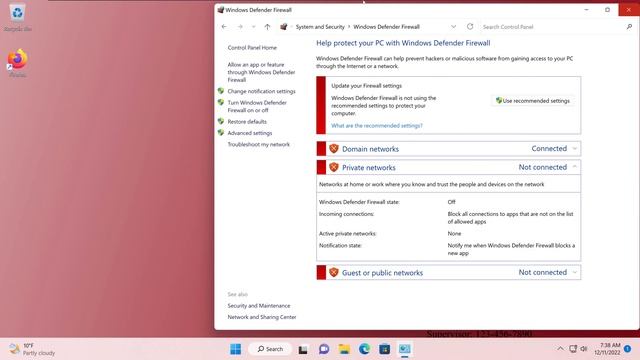Open the notification badge on taskbar
Screen dimensions: 640x360
coord(628,349)
